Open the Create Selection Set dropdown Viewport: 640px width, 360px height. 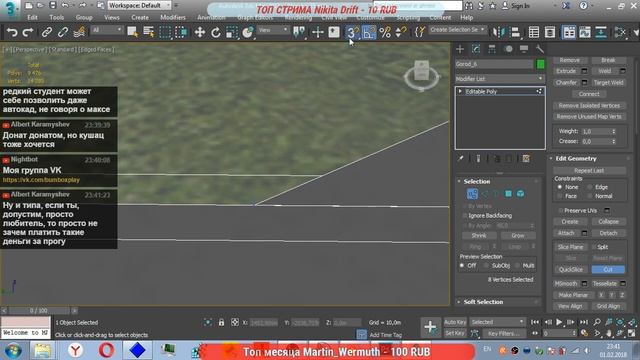coord(458,30)
